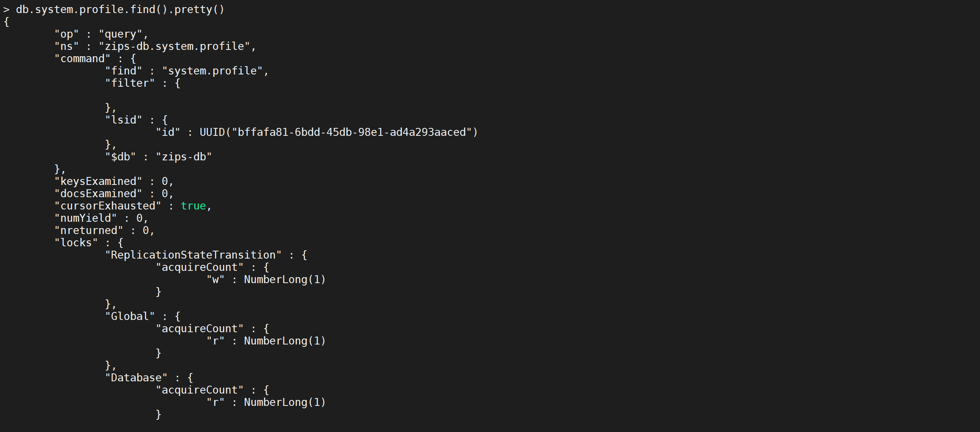The height and width of the screenshot is (432, 980).
Task: Click the "docsExamined" field name
Action: (98, 194)
